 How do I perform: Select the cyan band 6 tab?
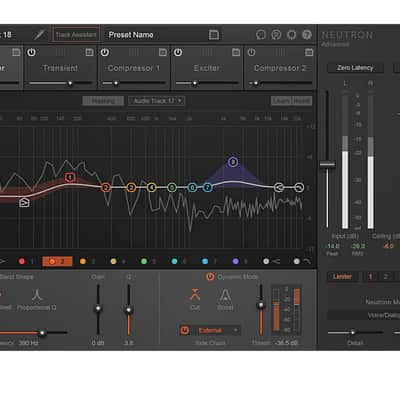click(179, 262)
